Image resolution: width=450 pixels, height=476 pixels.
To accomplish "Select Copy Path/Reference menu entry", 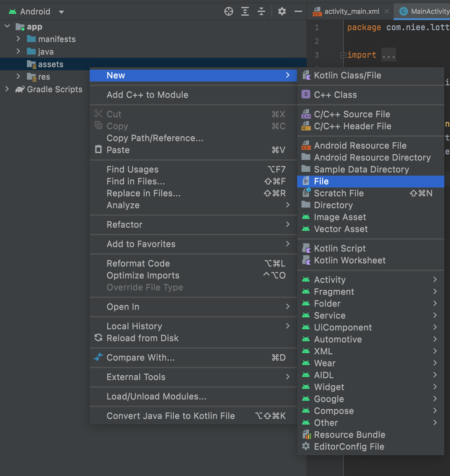I will [x=193, y=138].
